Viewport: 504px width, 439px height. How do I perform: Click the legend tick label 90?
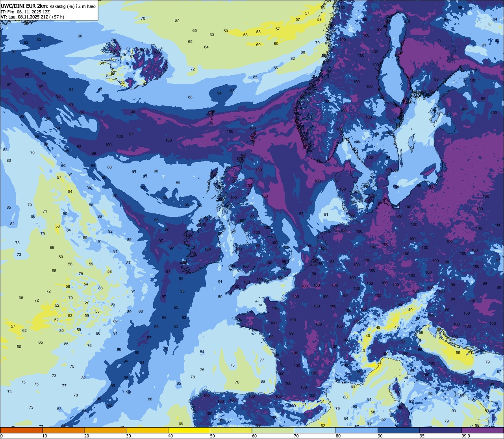tap(380, 436)
